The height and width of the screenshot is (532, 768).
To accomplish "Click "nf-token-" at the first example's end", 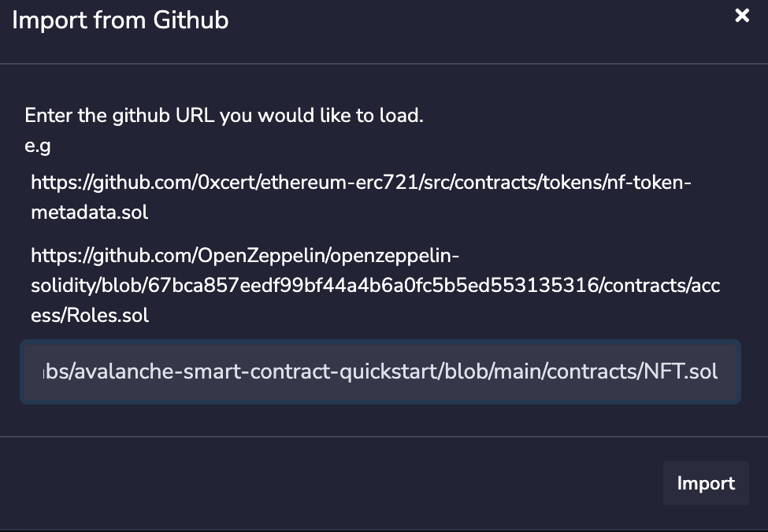I will pyautogui.click(x=650, y=183).
